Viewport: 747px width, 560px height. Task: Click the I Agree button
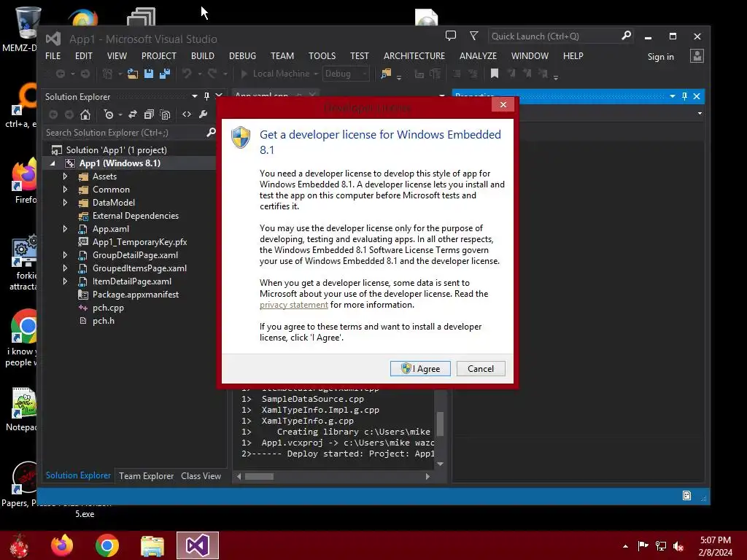[420, 368]
